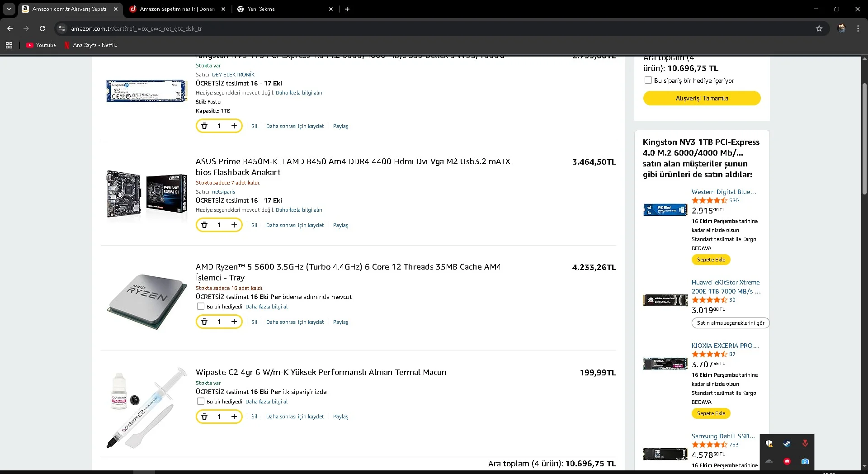868x474 pixels.
Task: Increase quantity of AMD Ryzen 5 5600
Action: click(234, 322)
